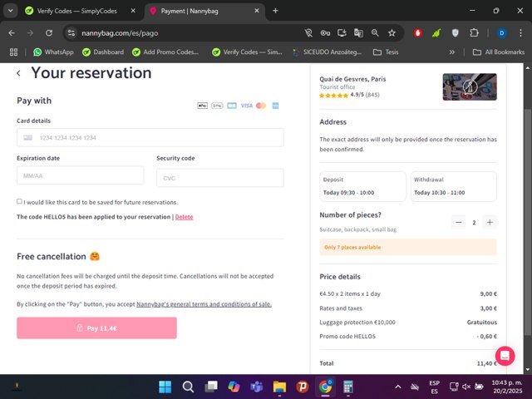Open the Chrome three-dot menu
This screenshot has height=399, width=532.
(x=520, y=33)
